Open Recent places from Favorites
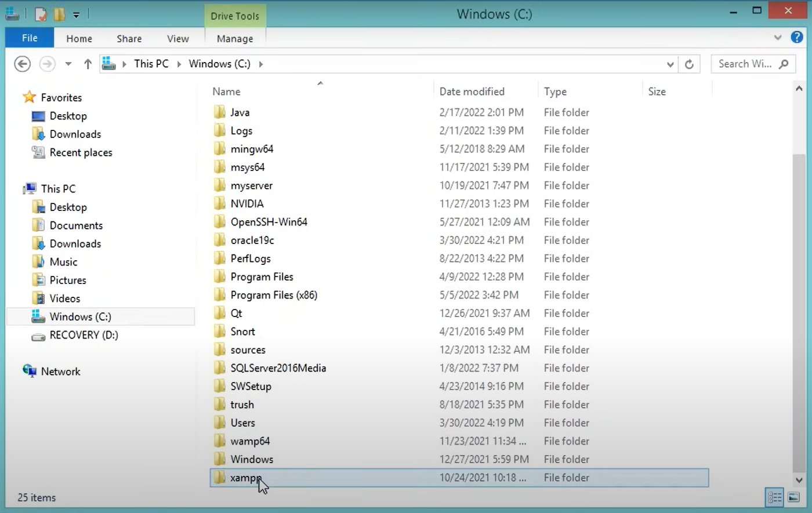Image resolution: width=812 pixels, height=513 pixels. (81, 152)
